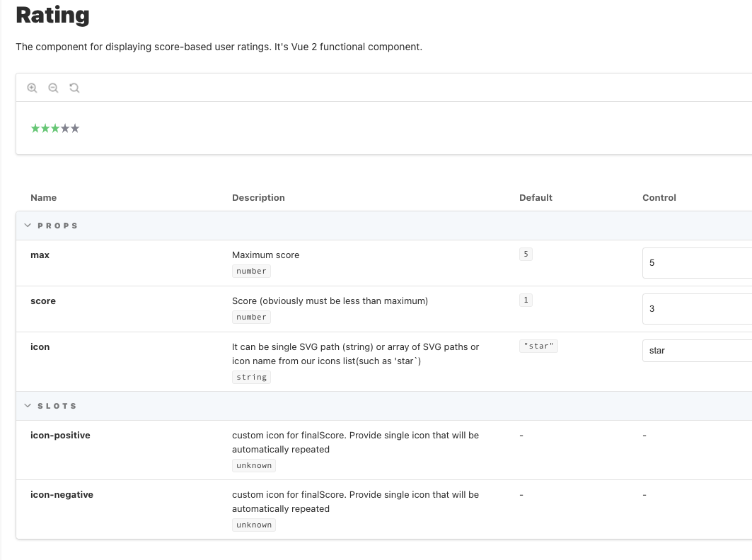Collapse the SLOTS section

pyautogui.click(x=28, y=405)
